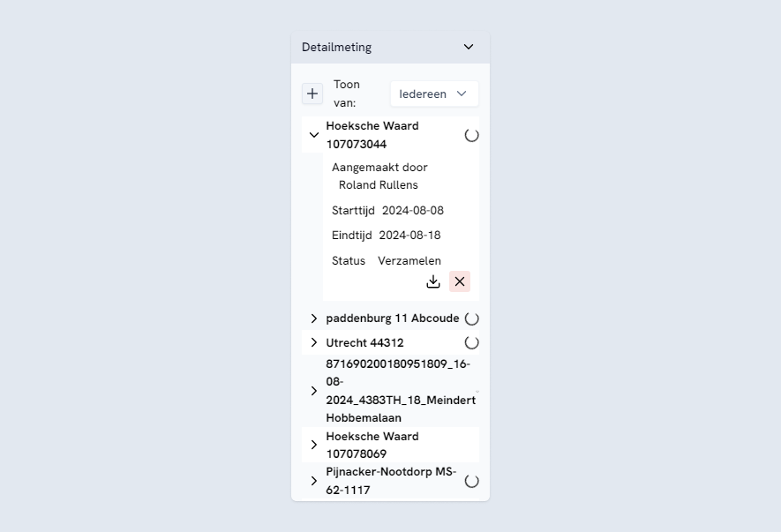This screenshot has height=532, width=781.
Task: Click the spinner icon next to Utrecht 44312
Action: pyautogui.click(x=471, y=342)
